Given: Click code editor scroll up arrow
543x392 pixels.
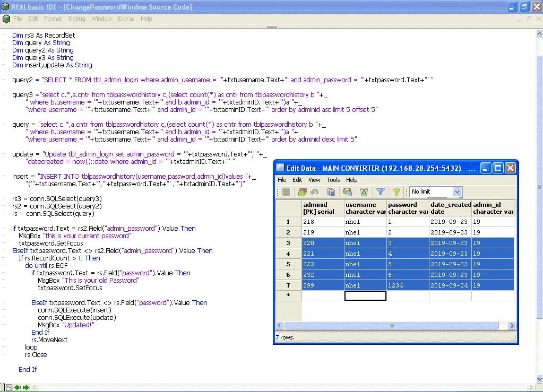Looking at the screenshot, I should click(x=539, y=34).
